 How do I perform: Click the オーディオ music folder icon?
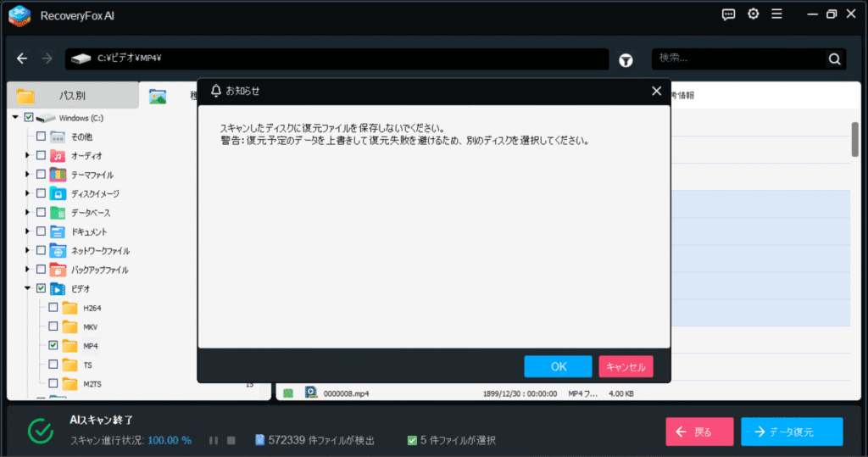coord(58,156)
